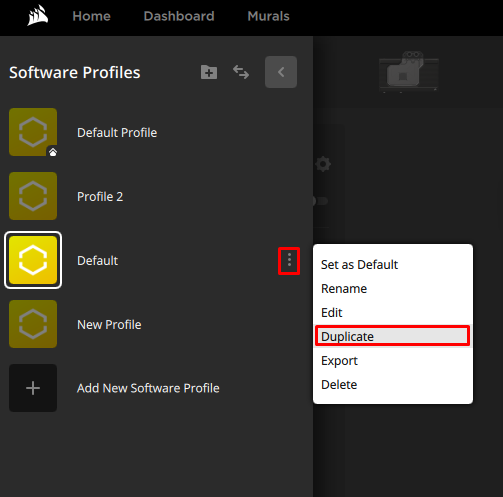Open the Home tab
The height and width of the screenshot is (497, 503).
(x=91, y=16)
